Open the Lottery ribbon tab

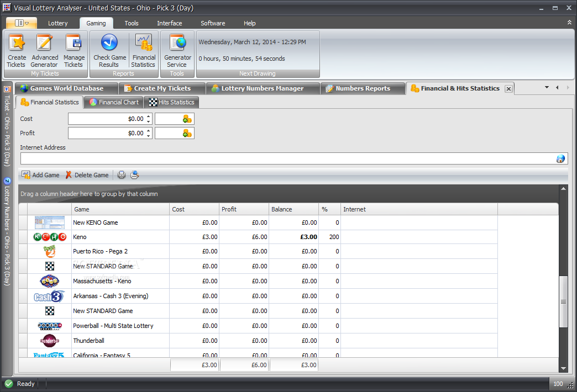tap(58, 23)
